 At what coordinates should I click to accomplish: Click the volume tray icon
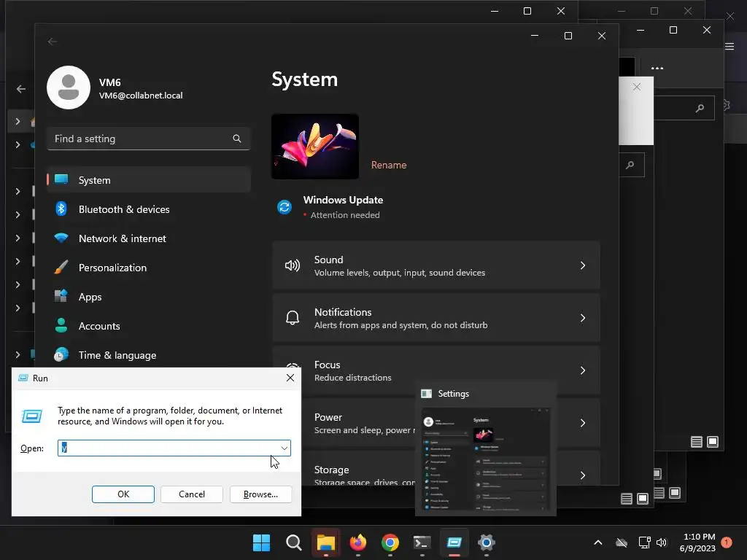click(662, 542)
